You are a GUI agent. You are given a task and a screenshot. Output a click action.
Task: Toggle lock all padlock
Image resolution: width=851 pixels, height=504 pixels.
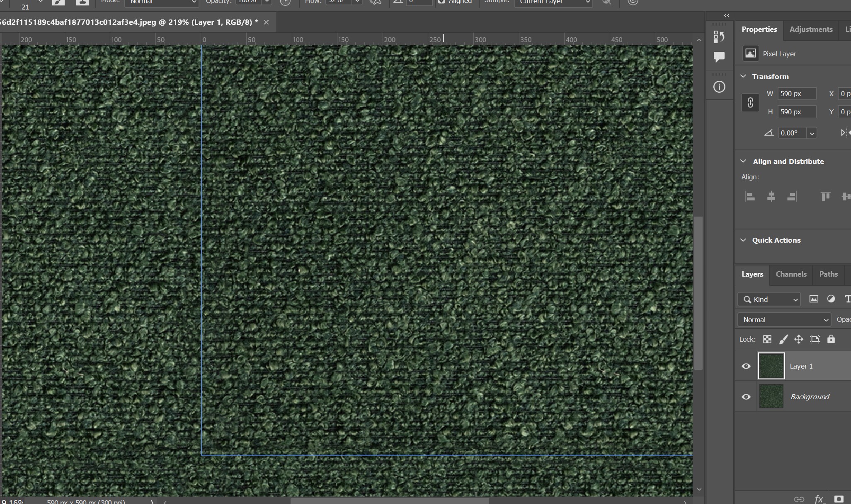pyautogui.click(x=831, y=340)
